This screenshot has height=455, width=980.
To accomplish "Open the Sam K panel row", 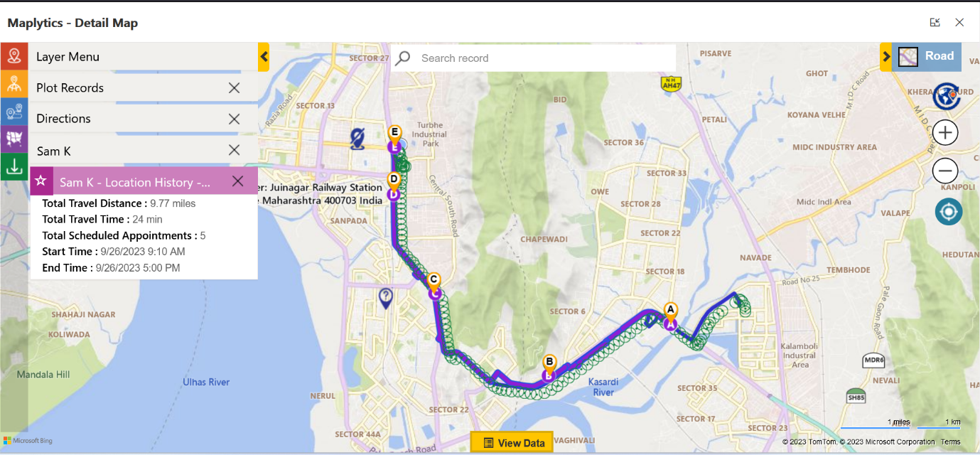I will [143, 151].
